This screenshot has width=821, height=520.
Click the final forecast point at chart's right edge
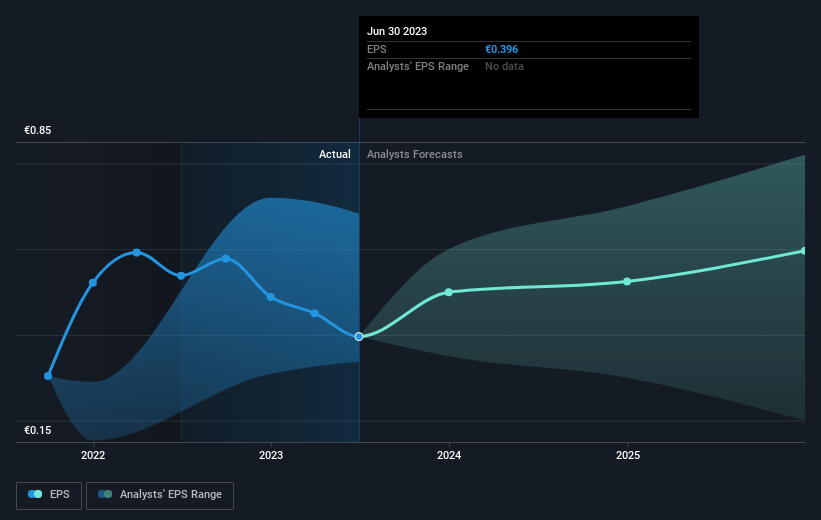tap(804, 251)
